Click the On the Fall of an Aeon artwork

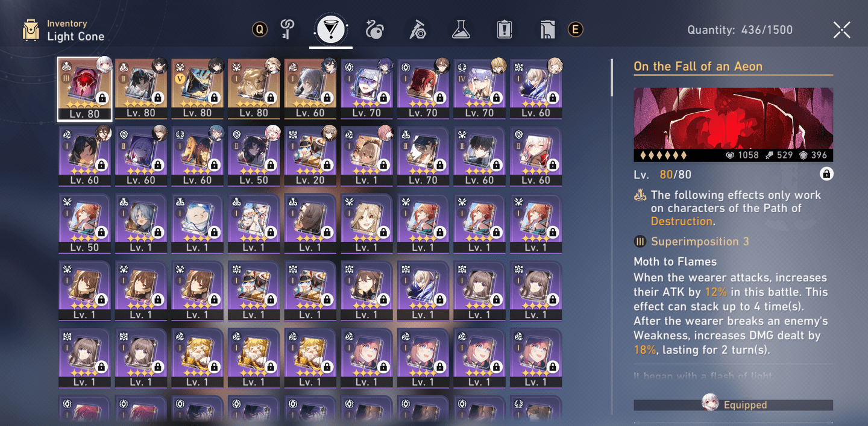coord(733,119)
